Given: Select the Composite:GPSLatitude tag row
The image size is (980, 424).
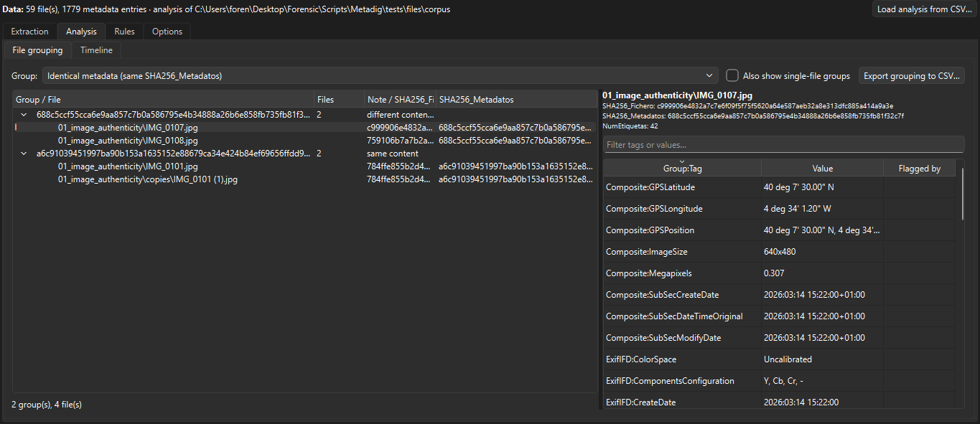Looking at the screenshot, I should 780,187.
